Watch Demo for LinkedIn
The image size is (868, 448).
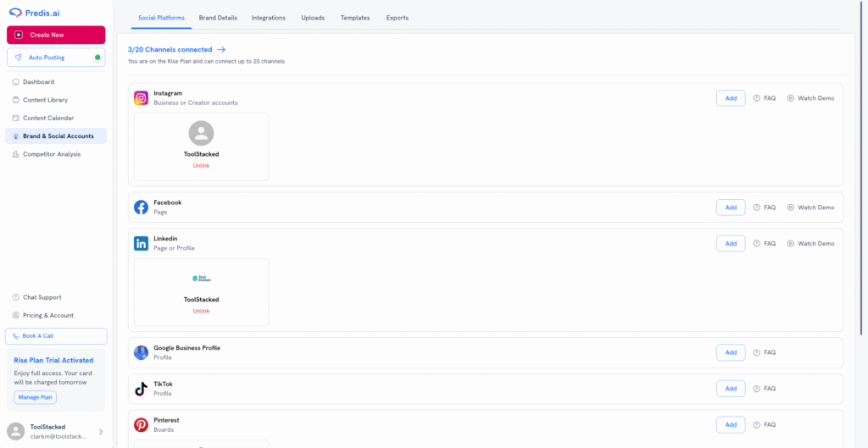pos(810,244)
